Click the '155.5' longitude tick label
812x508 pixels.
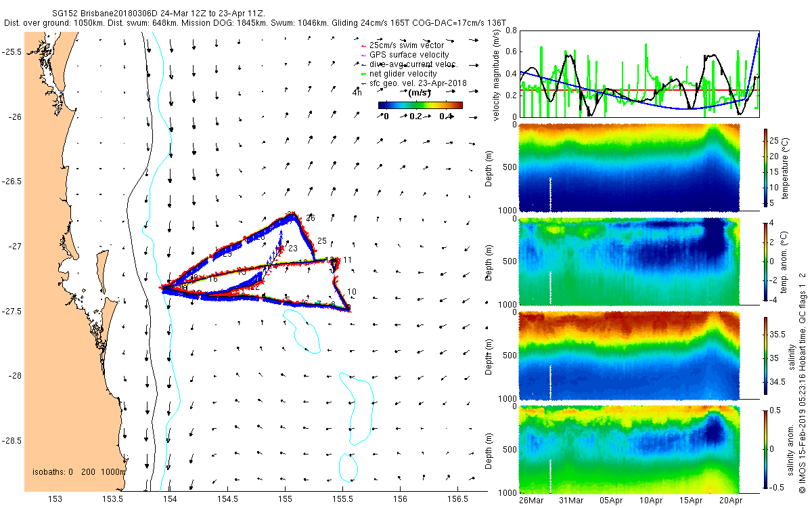pyautogui.click(x=342, y=500)
